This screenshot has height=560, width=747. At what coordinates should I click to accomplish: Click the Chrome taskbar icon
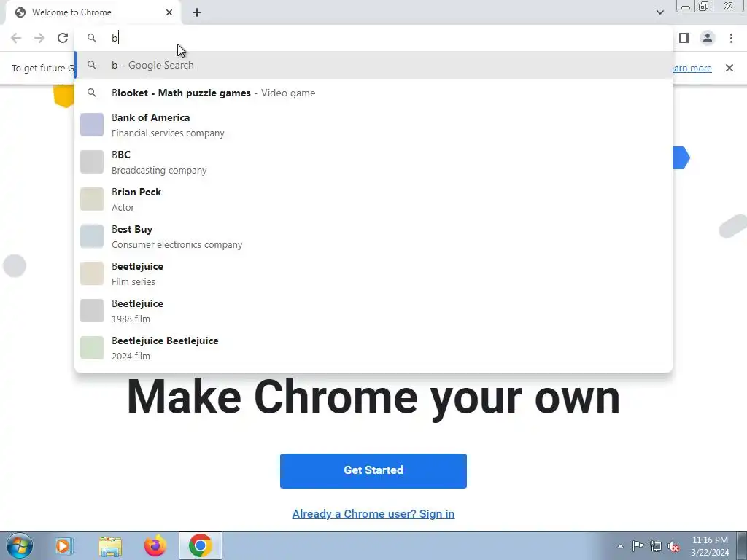201,545
